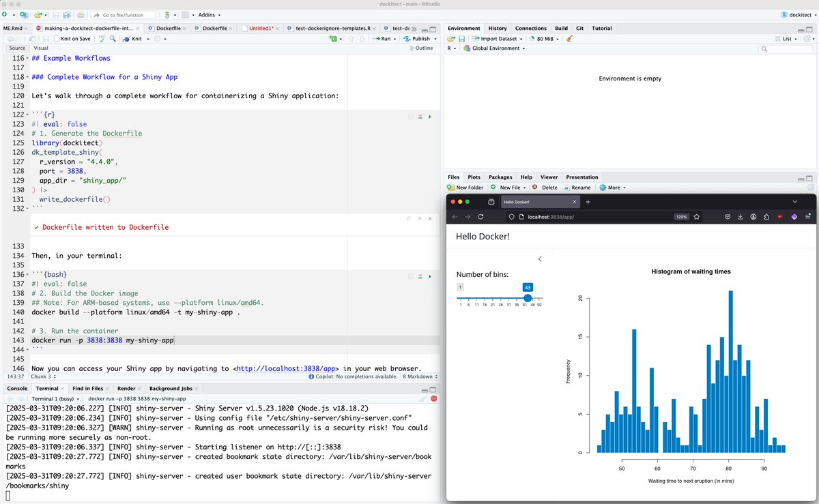Click the Firefox extensions puzzle icon
819x504 pixels.
(x=766, y=216)
